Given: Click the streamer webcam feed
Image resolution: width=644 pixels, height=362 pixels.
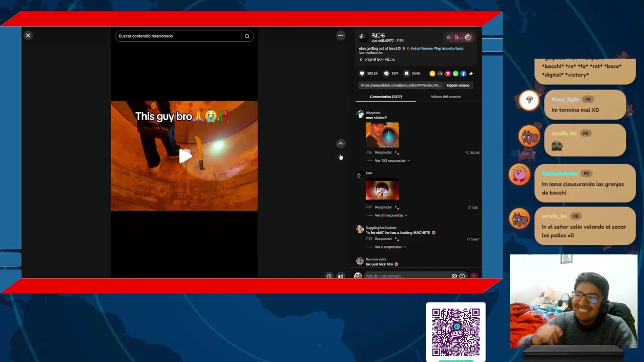Looking at the screenshot, I should 574,302.
